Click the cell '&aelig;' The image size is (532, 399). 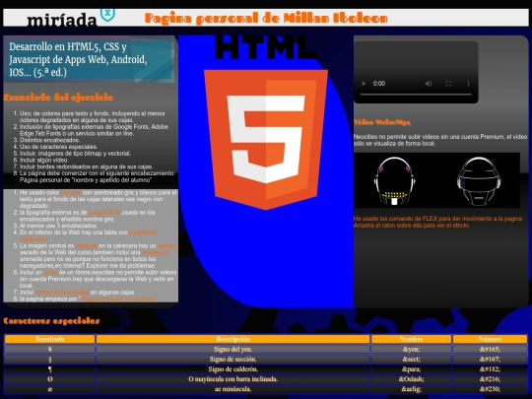[x=411, y=389]
